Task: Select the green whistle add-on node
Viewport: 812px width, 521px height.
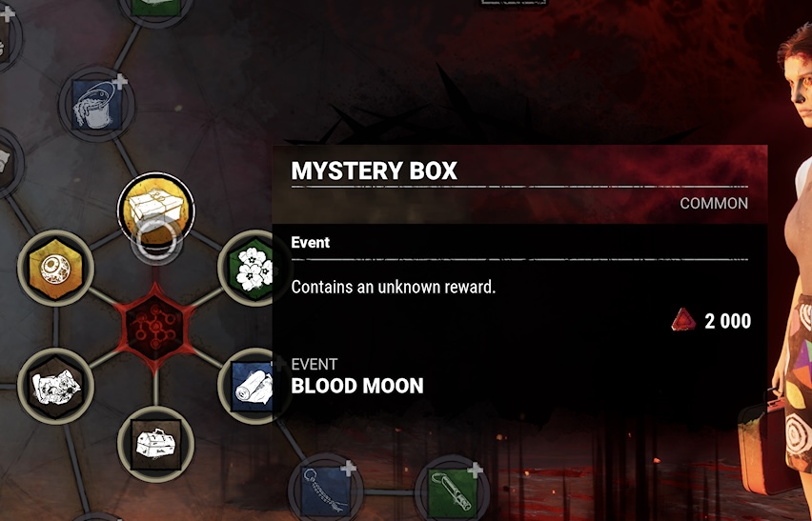Action: tap(452, 490)
